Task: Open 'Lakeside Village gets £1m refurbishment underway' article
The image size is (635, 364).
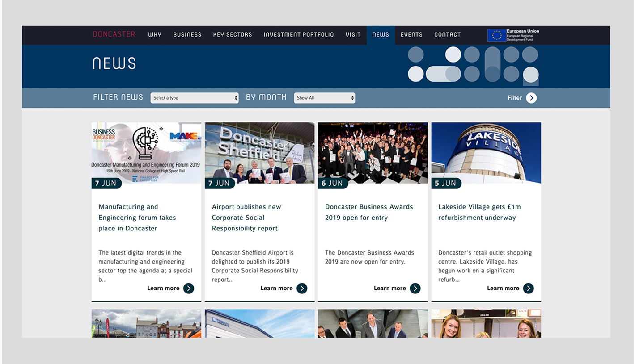Action: (x=479, y=212)
